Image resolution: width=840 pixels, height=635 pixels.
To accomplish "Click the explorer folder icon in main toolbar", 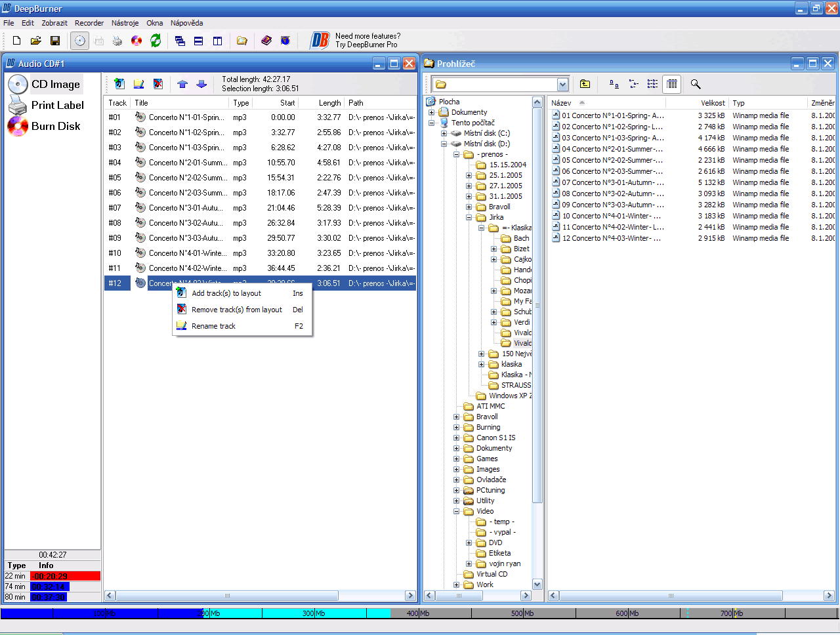I will point(242,41).
